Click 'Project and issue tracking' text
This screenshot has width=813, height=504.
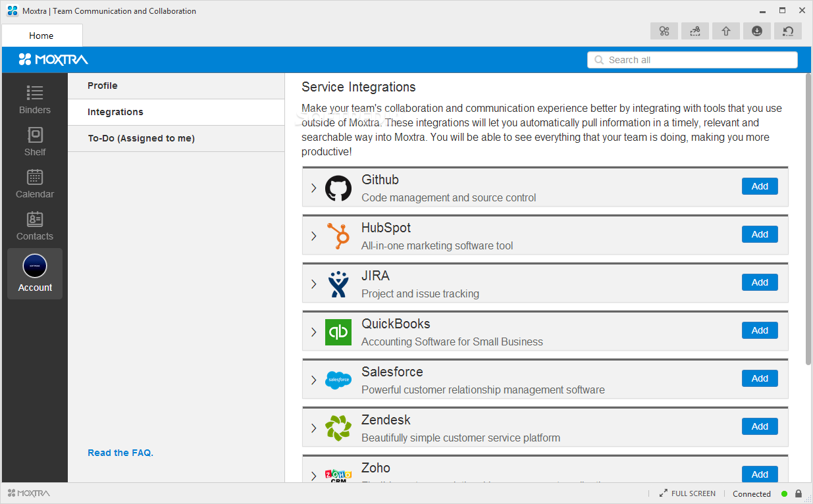point(420,293)
